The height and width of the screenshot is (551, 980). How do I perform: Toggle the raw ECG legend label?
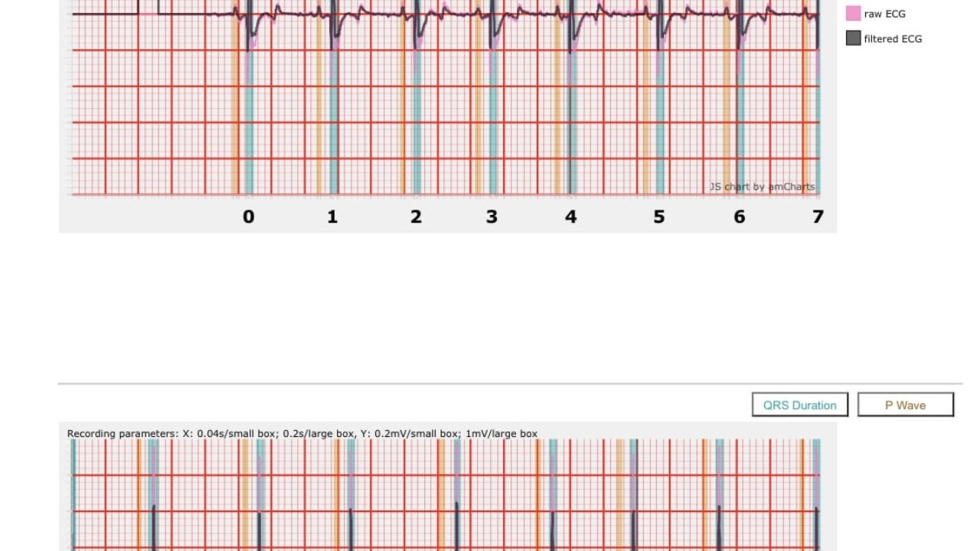(884, 14)
